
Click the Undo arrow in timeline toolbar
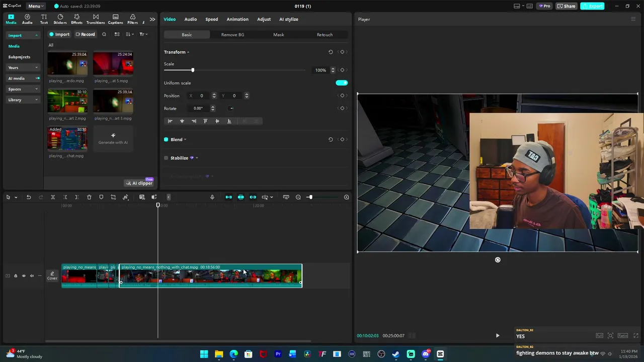(29, 197)
